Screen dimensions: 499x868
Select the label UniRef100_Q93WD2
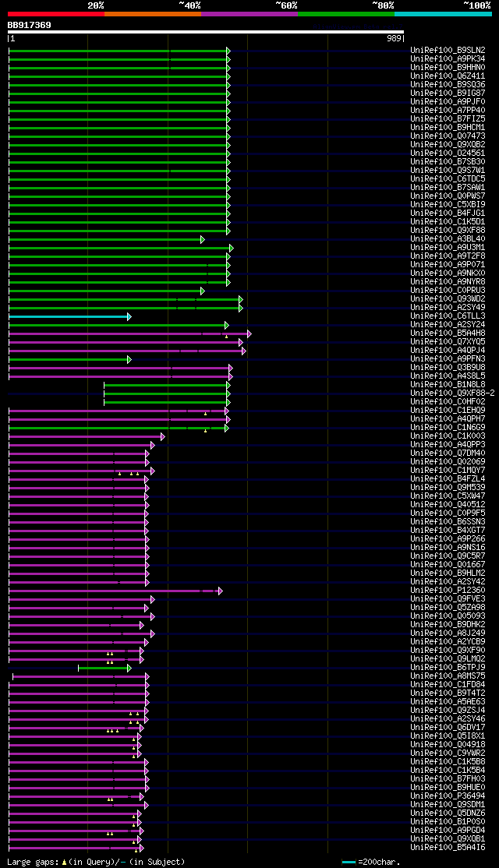pos(448,299)
